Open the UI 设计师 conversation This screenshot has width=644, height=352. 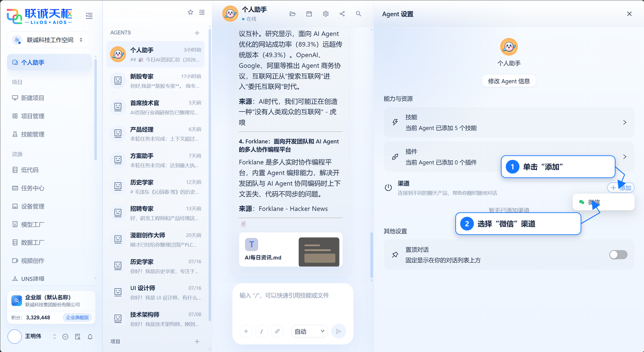coord(156,292)
